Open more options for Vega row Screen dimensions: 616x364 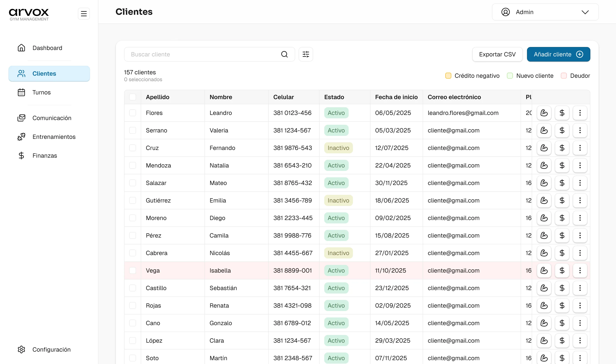click(x=580, y=271)
